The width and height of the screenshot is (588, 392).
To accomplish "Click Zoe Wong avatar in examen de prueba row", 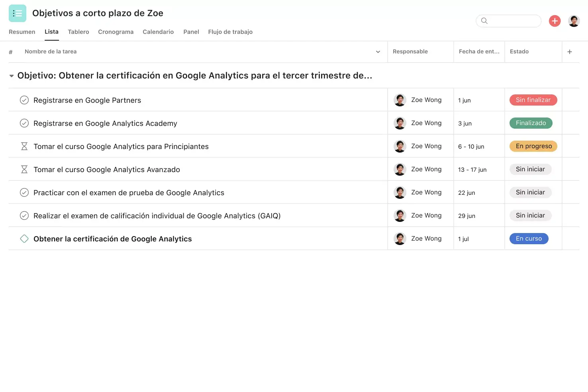I will click(400, 192).
